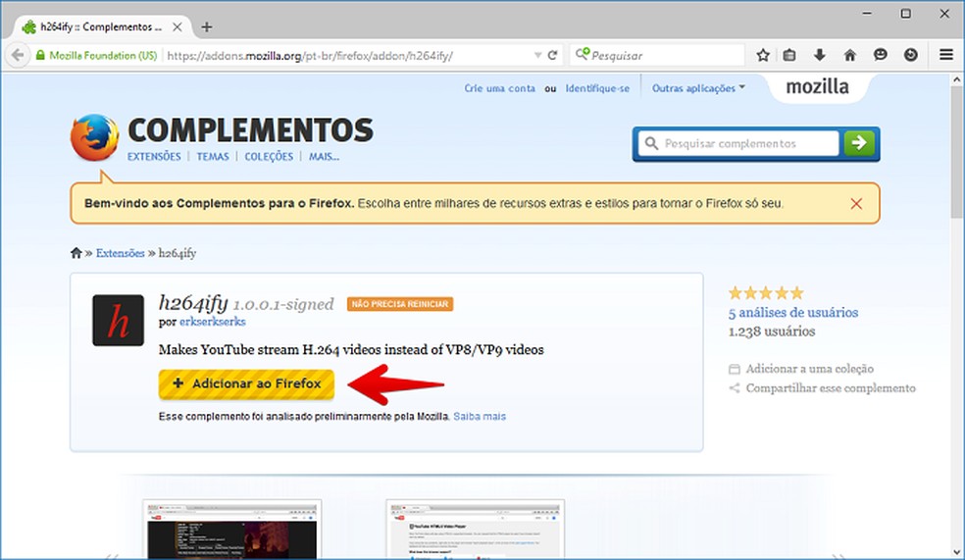Click the Complementos heading
Screen dimensions: 965x560
pyautogui.click(x=250, y=129)
